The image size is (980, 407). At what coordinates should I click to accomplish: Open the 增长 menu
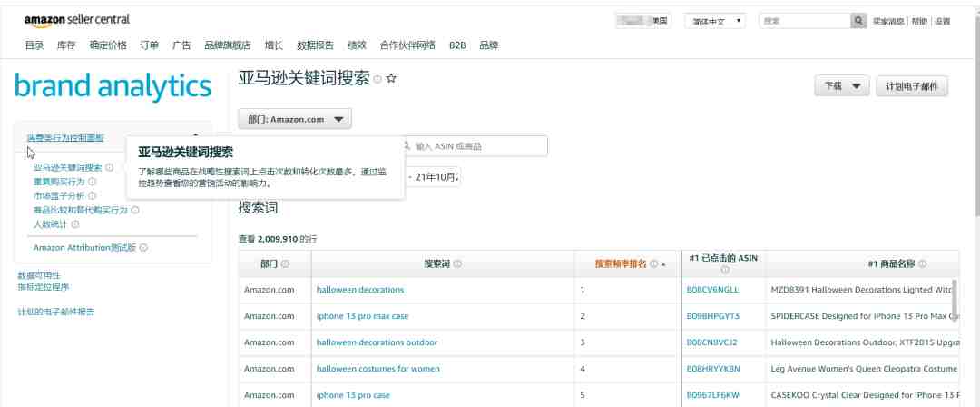tap(274, 45)
